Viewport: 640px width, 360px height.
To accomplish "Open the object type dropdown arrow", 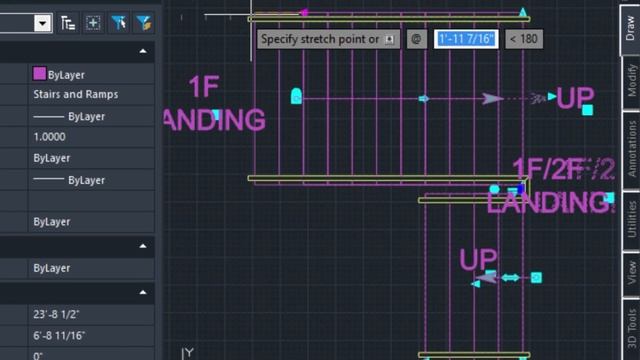I will [x=42, y=23].
